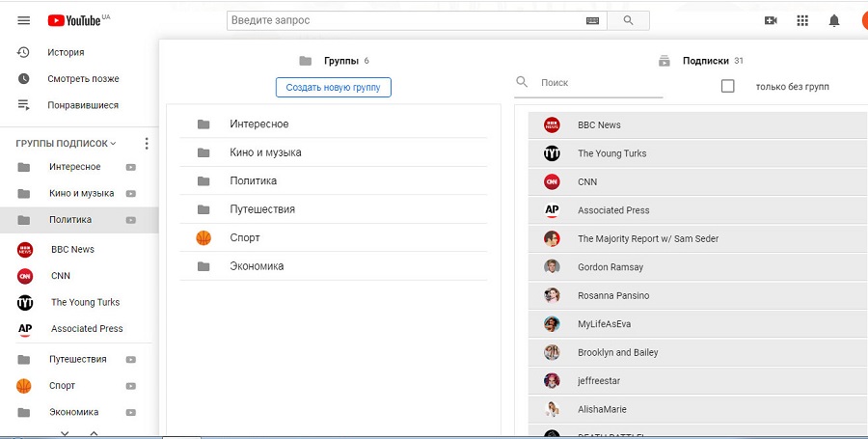
Task: Click the search magnifier in subscriptions panel
Action: 522,82
